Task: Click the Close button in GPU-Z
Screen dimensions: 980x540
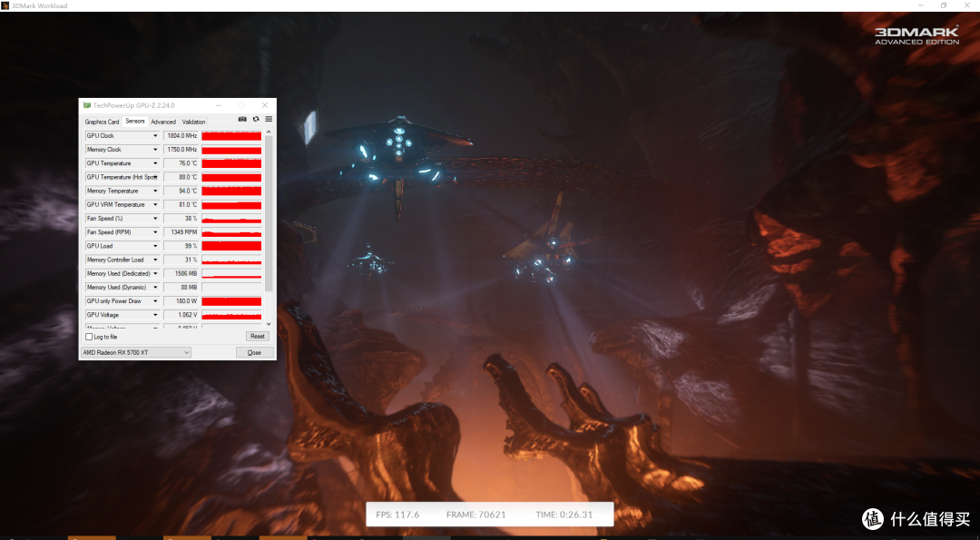Action: click(x=254, y=352)
